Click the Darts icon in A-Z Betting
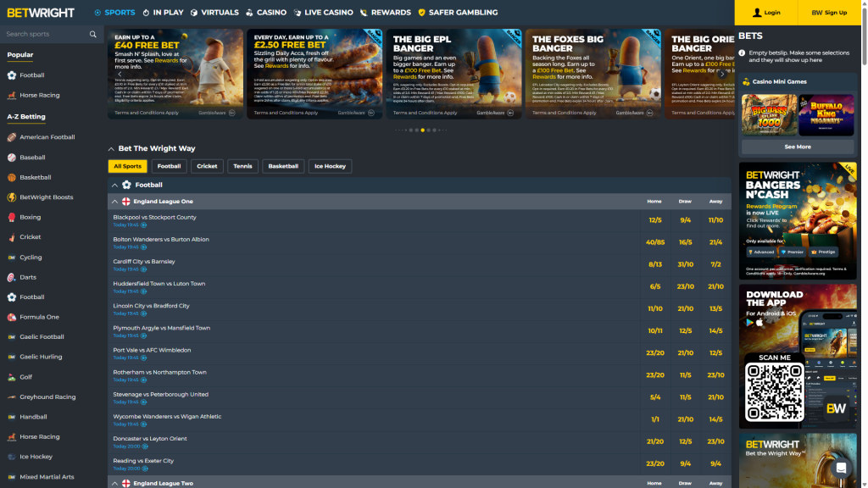This screenshot has height=488, width=868. (12, 277)
